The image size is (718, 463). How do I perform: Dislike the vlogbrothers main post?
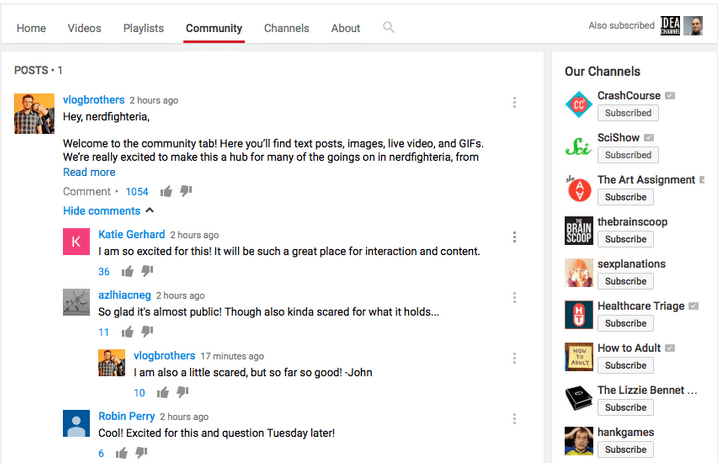click(x=185, y=191)
